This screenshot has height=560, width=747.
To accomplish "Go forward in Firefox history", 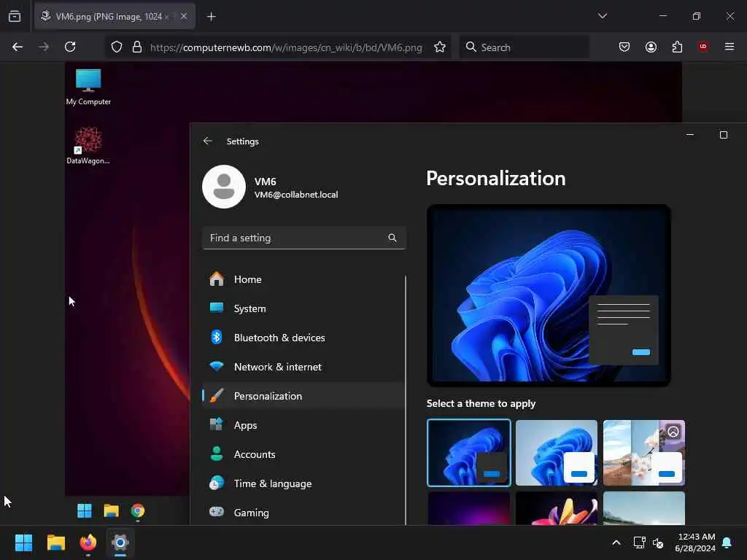I will pyautogui.click(x=44, y=47).
